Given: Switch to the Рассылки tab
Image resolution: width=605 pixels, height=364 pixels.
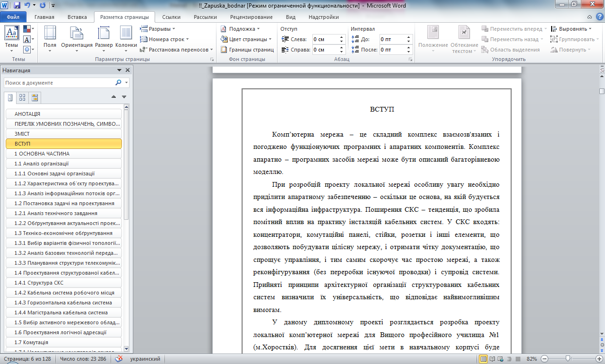Looking at the screenshot, I should pyautogui.click(x=206, y=17).
